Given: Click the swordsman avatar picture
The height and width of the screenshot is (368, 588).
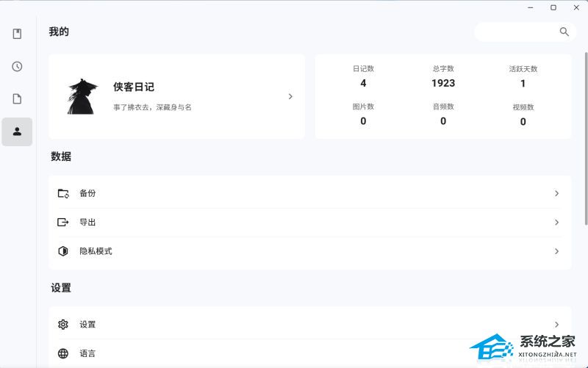Looking at the screenshot, I should pos(82,96).
